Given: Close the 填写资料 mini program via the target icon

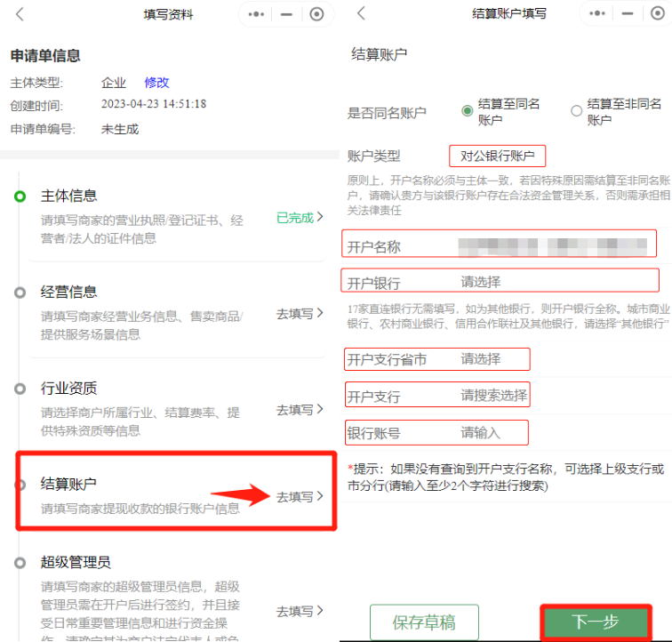Looking at the screenshot, I should point(316,14).
